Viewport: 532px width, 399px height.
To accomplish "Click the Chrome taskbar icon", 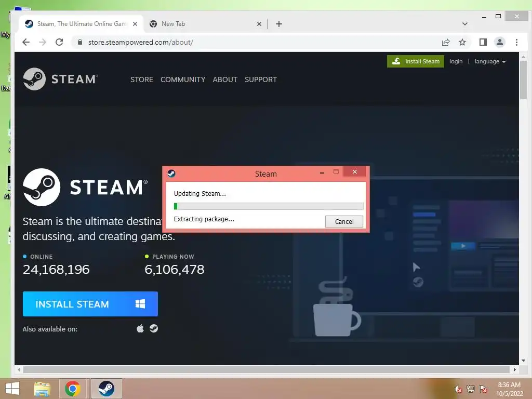I will [x=73, y=389].
